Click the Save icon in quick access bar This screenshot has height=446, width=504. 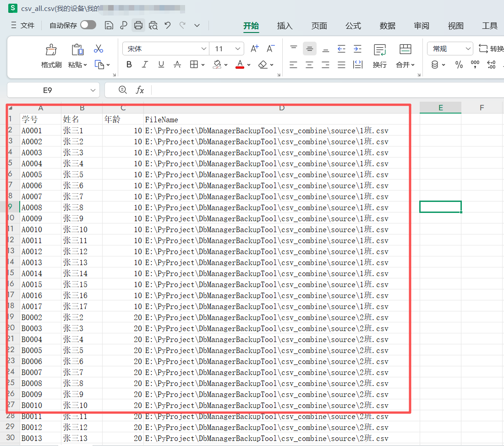tap(109, 25)
